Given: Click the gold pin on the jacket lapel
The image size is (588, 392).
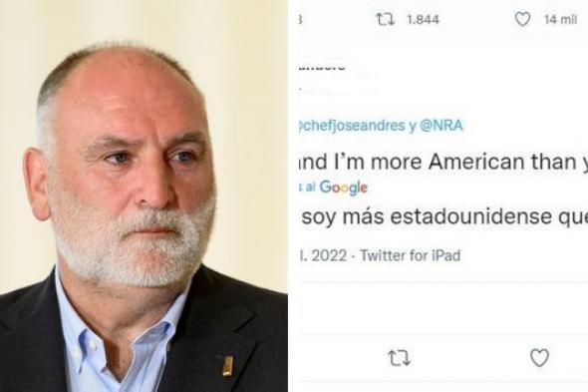Looking at the screenshot, I should tap(227, 366).
